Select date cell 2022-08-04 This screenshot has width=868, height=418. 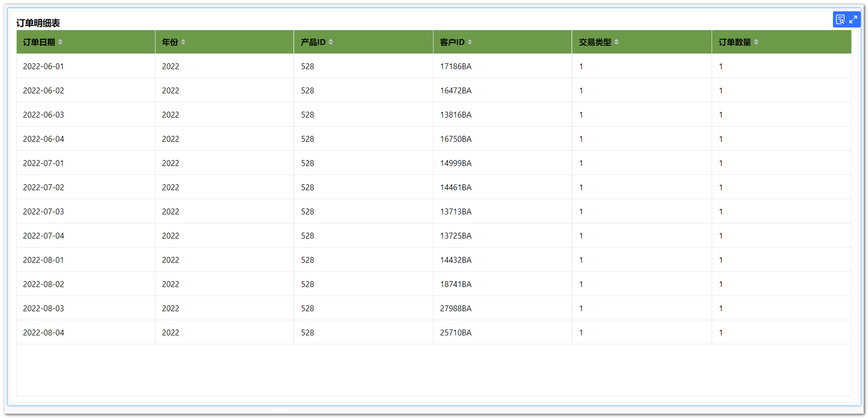click(43, 333)
